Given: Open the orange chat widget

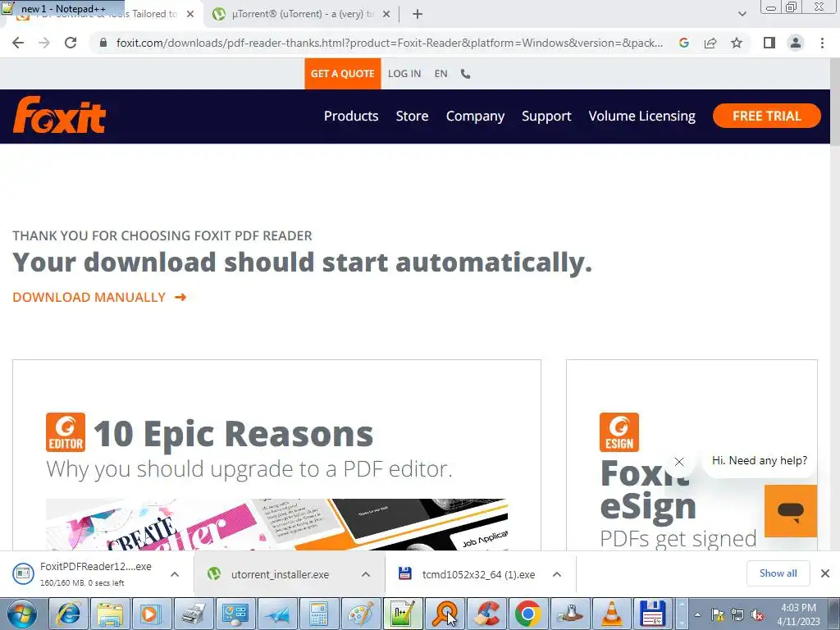Looking at the screenshot, I should point(791,510).
